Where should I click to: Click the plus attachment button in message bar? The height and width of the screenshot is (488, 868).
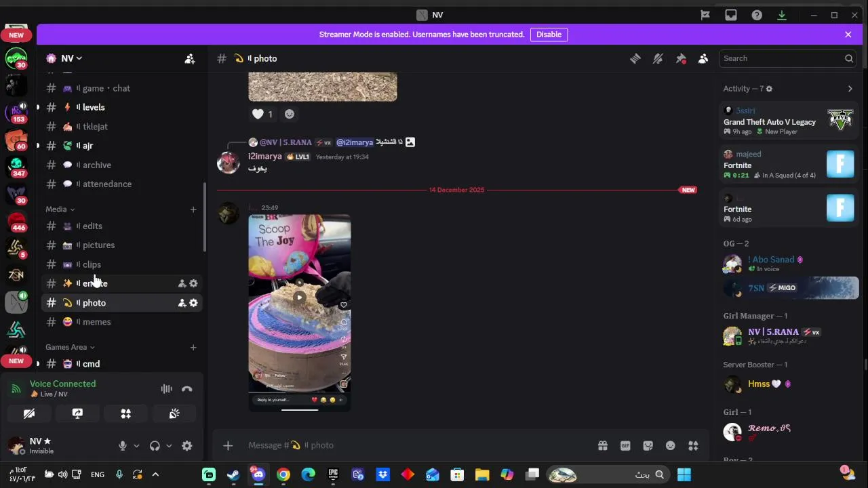[x=228, y=445]
